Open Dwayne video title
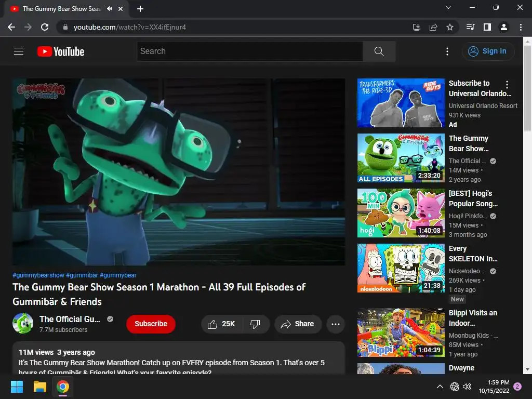 pos(461,368)
